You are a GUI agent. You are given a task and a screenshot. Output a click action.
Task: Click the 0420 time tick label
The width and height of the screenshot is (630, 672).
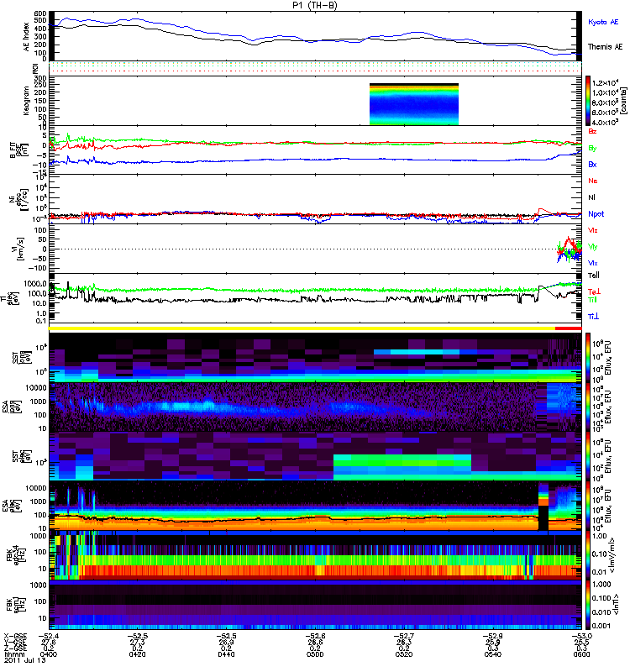137,654
